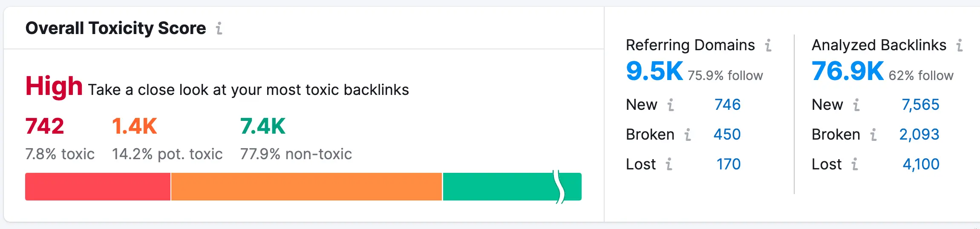The height and width of the screenshot is (229, 980).
Task: Click the orange potentially toxic bar segment
Action: 306,186
